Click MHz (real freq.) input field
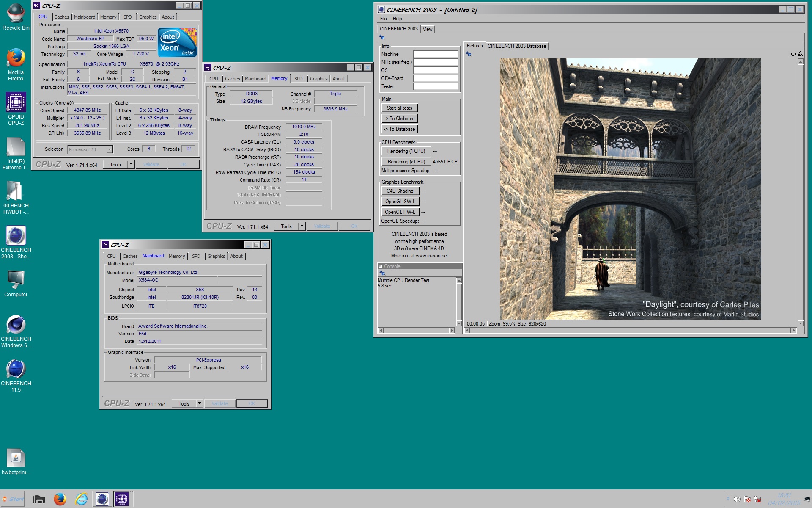This screenshot has height=508, width=812. 436,62
